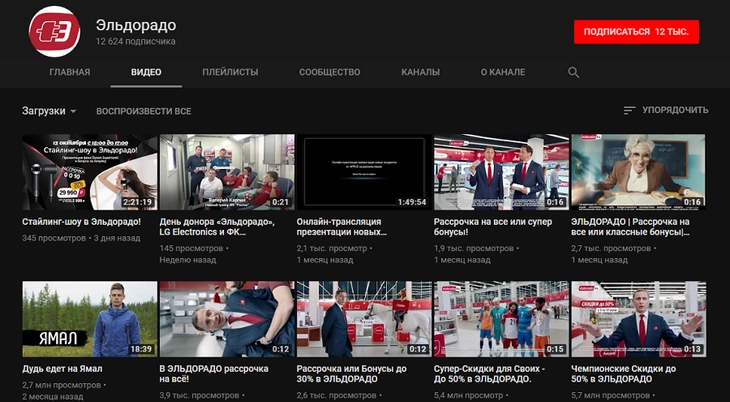730x402 pixels.
Task: Click the Неделю назад text
Action: [188, 260]
